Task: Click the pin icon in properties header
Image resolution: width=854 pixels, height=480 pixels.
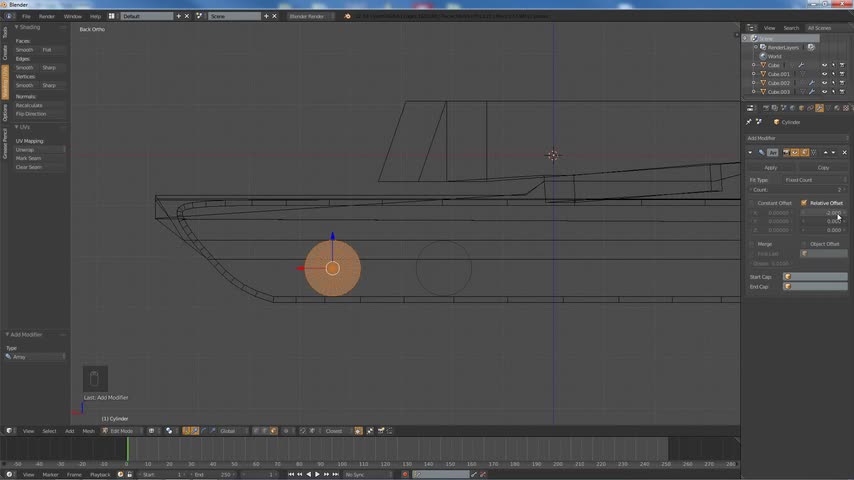Action: coord(749,122)
